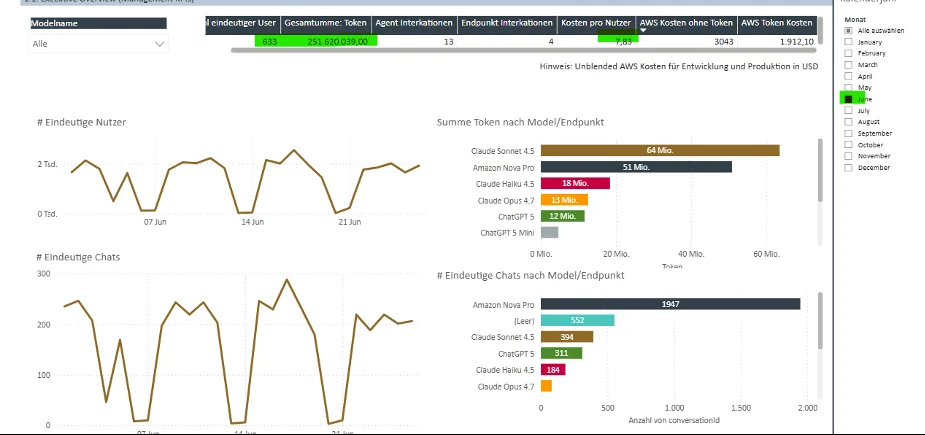
Task: Select the Claude Sonnet 4.5 394 chats bar
Action: click(567, 337)
